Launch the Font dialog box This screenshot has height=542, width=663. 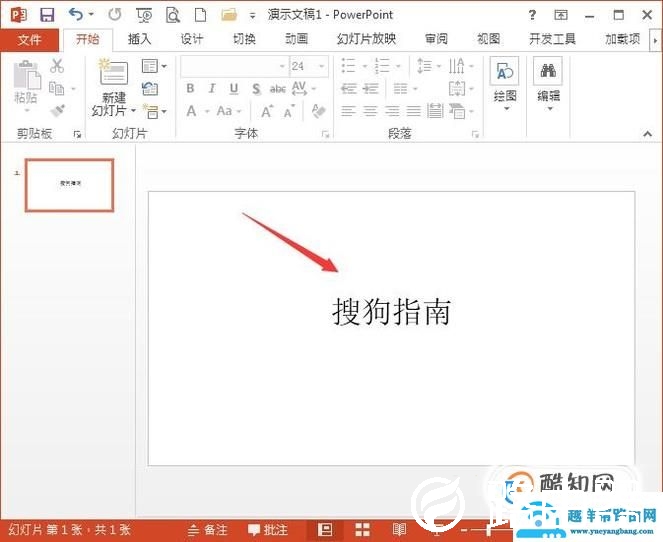325,134
